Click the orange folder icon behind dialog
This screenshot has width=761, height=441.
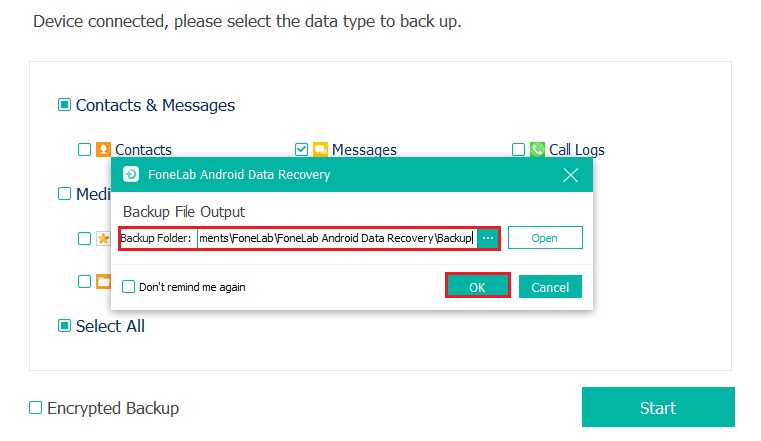tap(103, 281)
